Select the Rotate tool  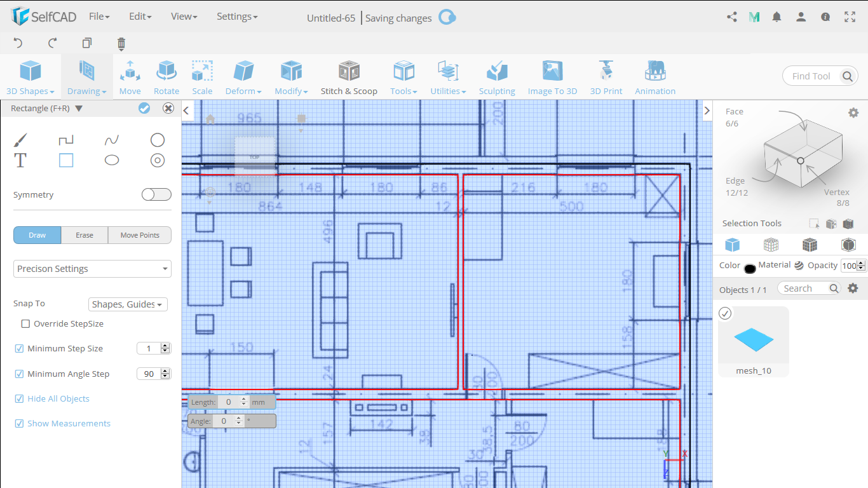click(166, 78)
